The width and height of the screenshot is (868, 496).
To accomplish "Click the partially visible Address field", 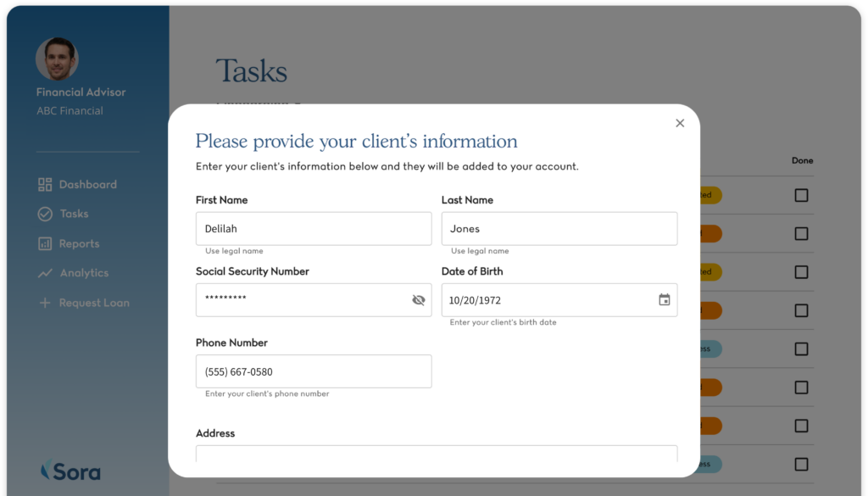I will pyautogui.click(x=437, y=454).
